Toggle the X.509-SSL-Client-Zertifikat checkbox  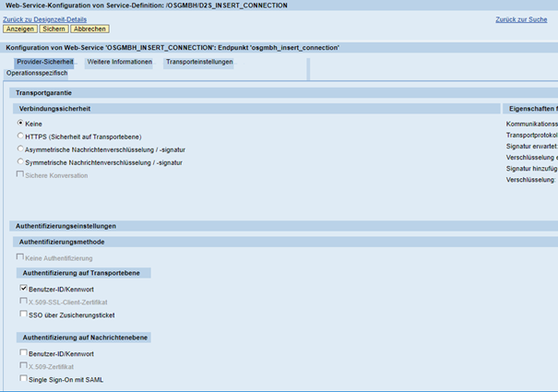pyautogui.click(x=23, y=302)
